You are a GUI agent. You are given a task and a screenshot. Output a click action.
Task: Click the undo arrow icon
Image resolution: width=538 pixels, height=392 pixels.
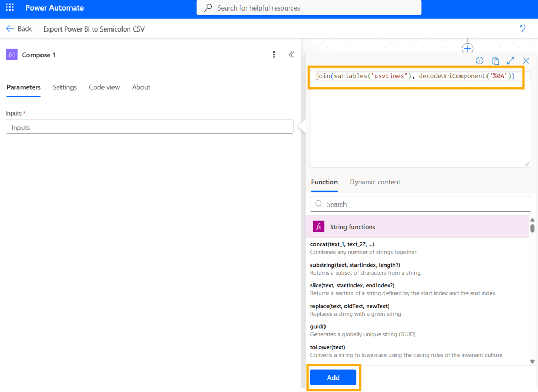pos(522,28)
